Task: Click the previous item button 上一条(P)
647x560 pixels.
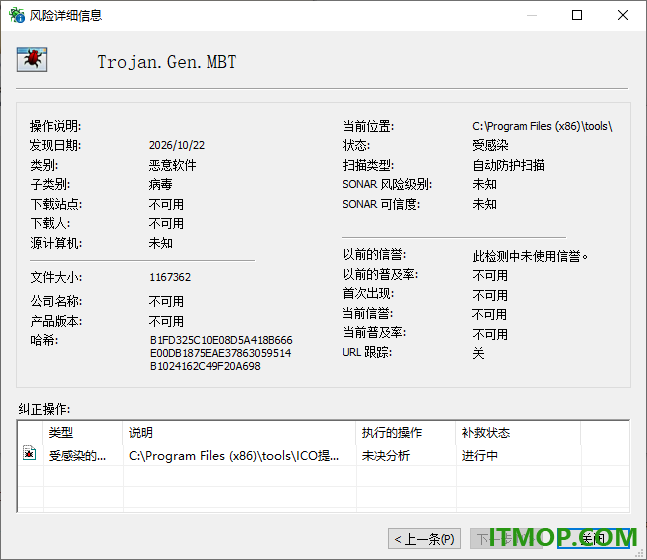Action: tap(424, 539)
